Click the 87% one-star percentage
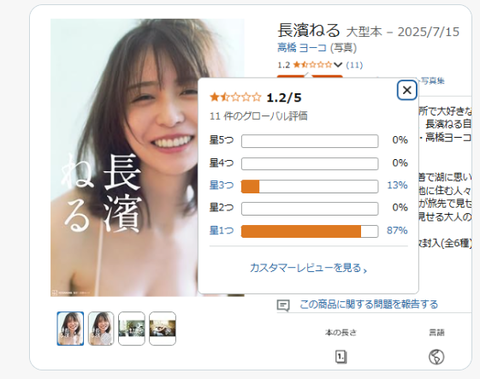This screenshot has width=480, height=379. (x=397, y=230)
